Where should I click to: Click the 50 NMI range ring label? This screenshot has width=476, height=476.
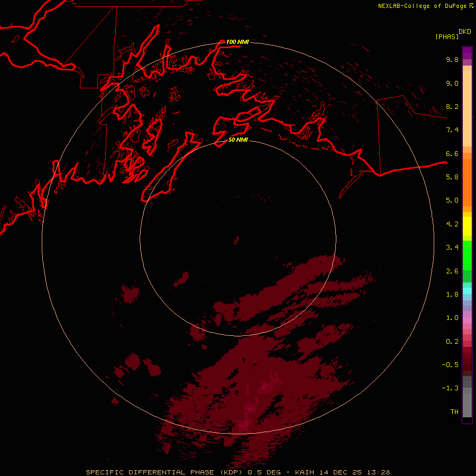(238, 140)
